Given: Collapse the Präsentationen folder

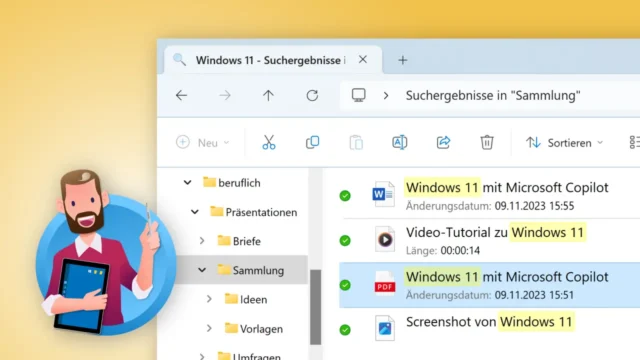Looking at the screenshot, I should coord(195,212).
